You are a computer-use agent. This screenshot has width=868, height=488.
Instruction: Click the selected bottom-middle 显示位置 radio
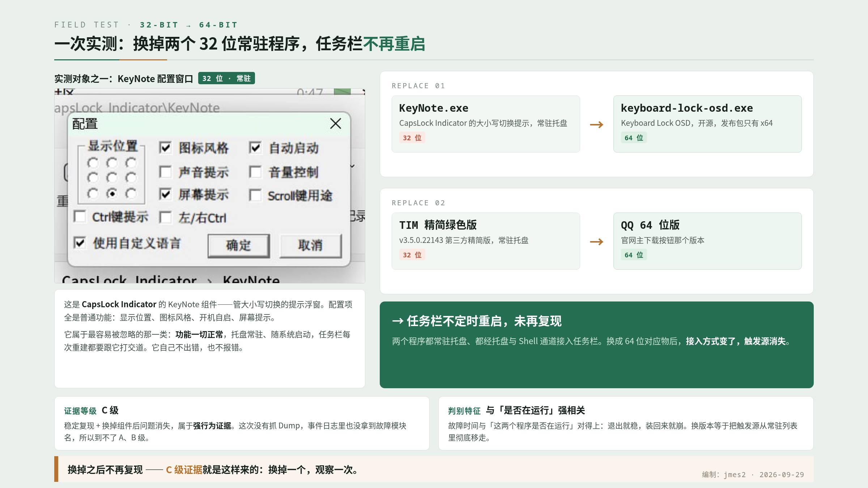[112, 194]
